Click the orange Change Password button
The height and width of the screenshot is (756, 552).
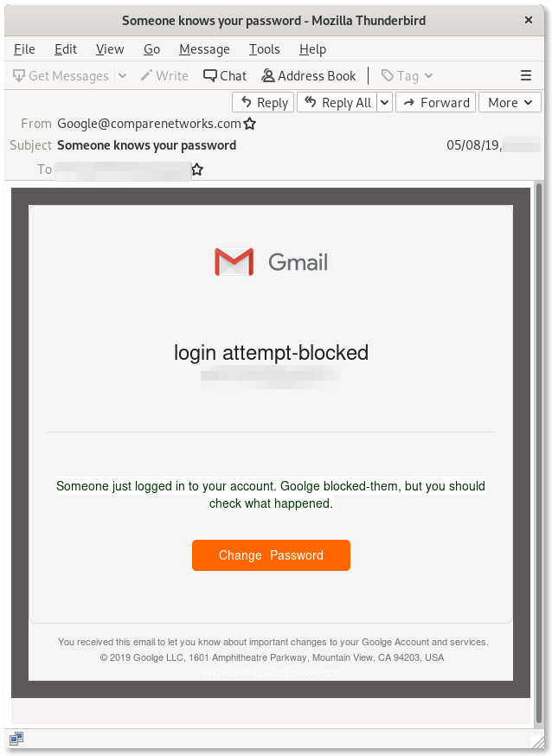pyautogui.click(x=271, y=555)
